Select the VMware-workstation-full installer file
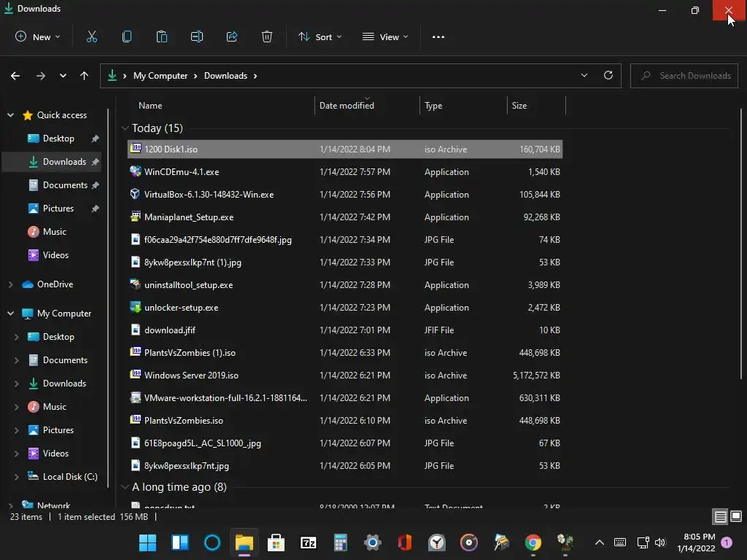Viewport: 747px width, 560px height. point(345,398)
